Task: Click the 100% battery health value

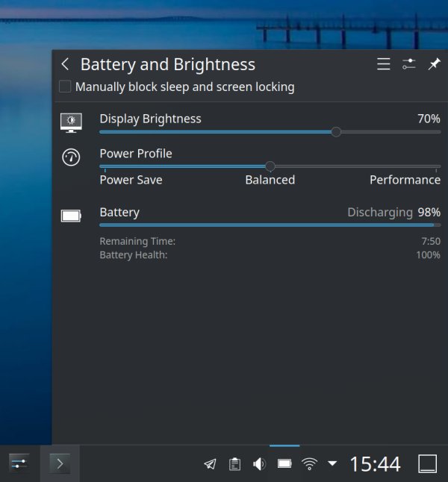Action: click(428, 255)
